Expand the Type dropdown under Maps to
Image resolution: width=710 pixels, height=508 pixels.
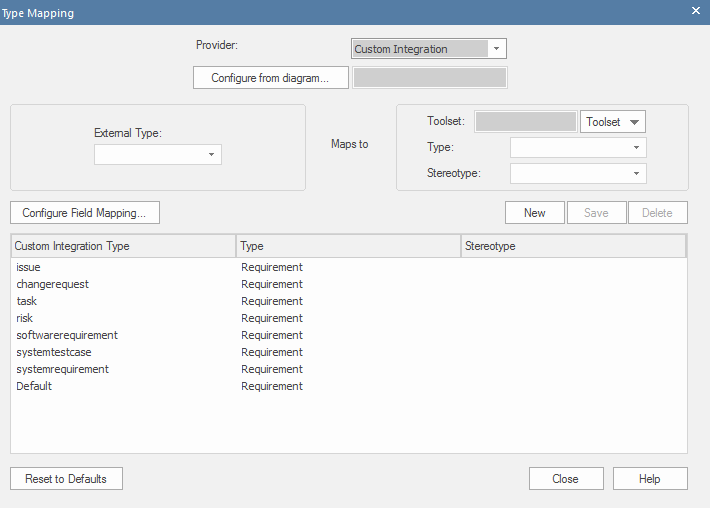(x=578, y=148)
